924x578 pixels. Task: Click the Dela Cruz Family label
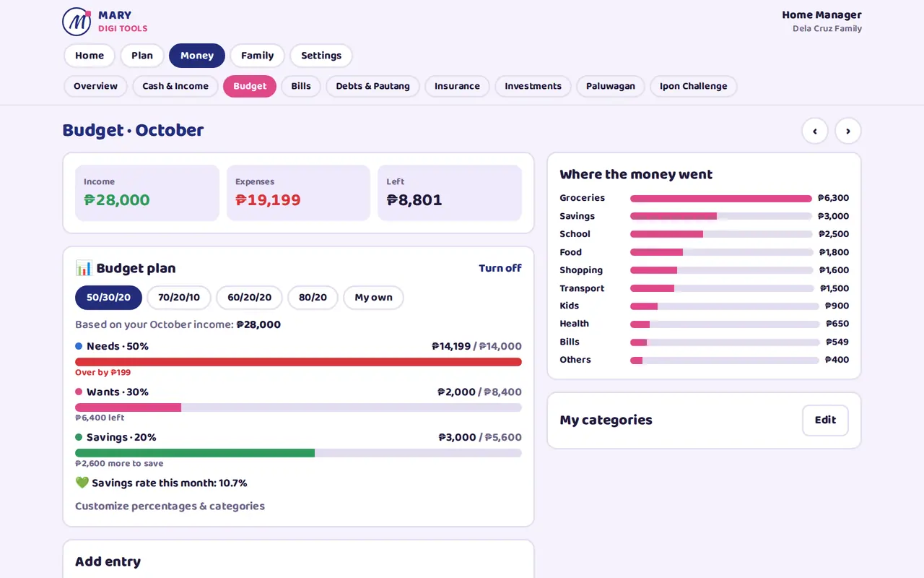(x=827, y=29)
